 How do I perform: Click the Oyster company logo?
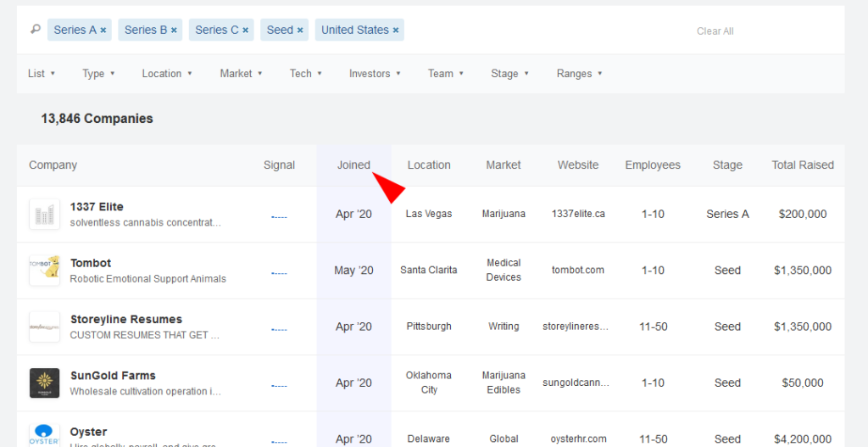pos(44,435)
